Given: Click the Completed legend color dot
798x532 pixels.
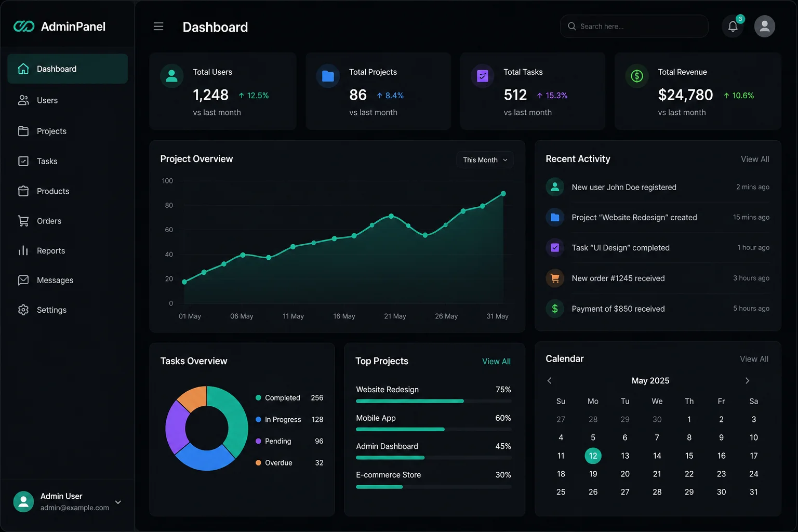Looking at the screenshot, I should pos(258,398).
